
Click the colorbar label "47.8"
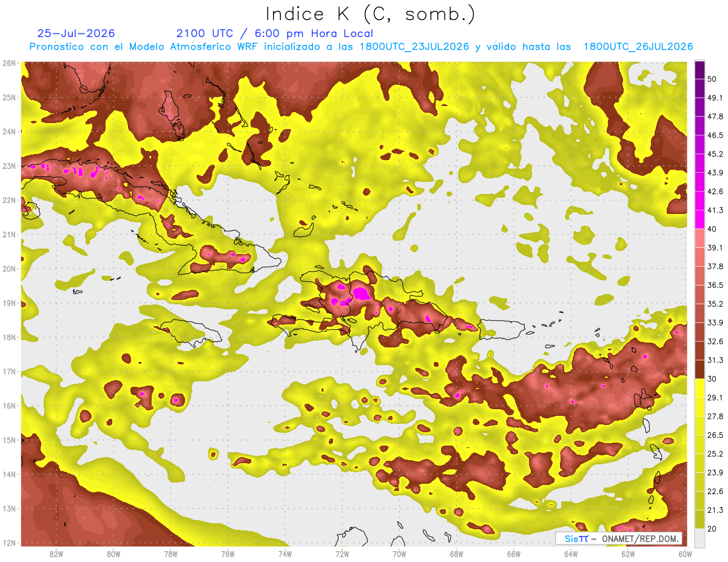715,116
